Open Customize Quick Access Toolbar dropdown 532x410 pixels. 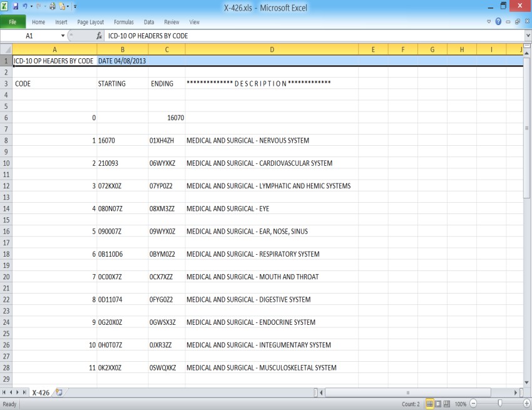point(75,6)
